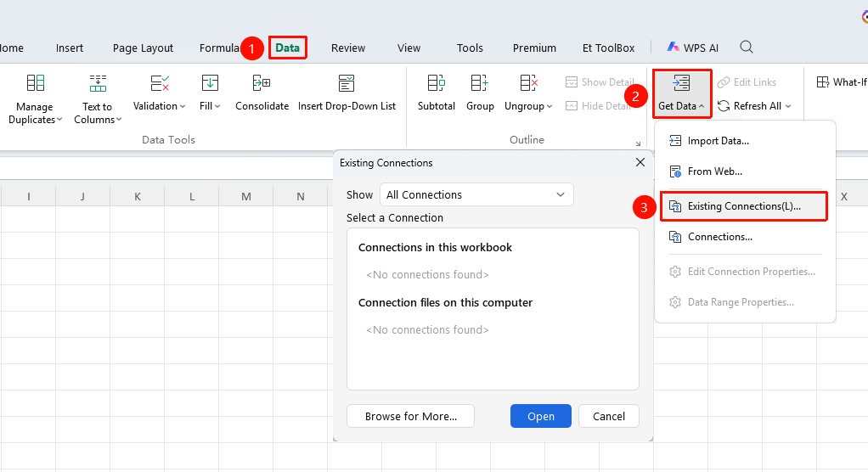Select column K header
Screen dimensions: 868x472
tap(138, 196)
